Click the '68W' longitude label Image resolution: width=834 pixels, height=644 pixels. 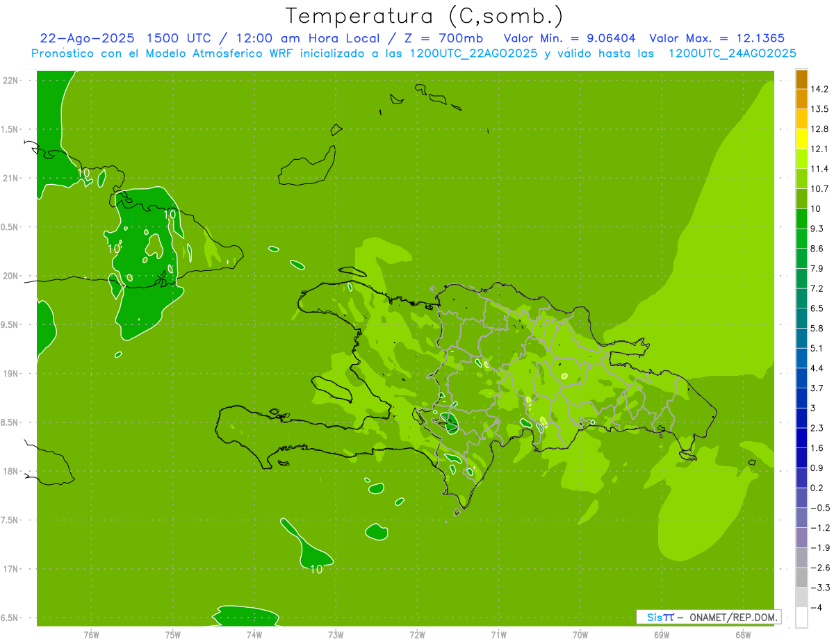[743, 634]
